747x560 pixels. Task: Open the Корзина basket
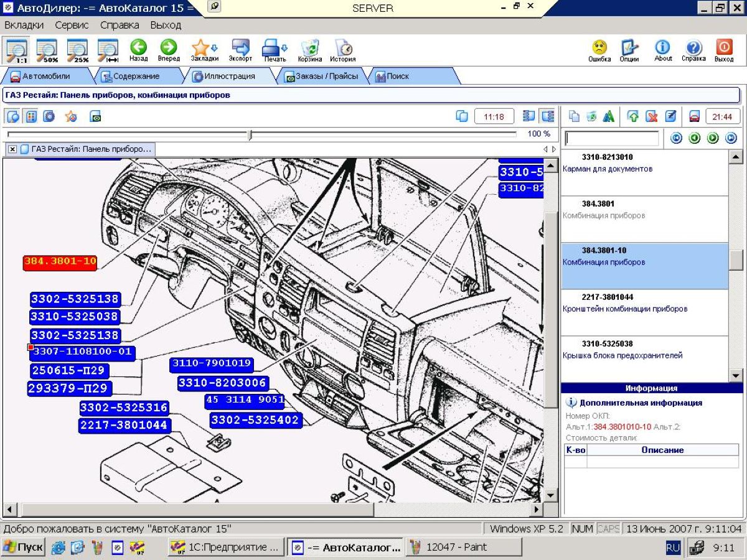(x=310, y=50)
